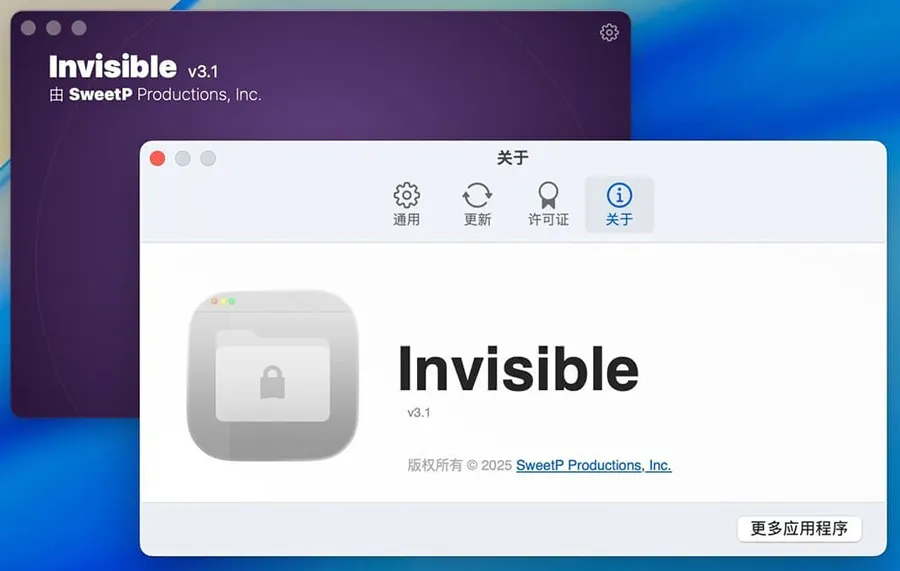This screenshot has width=900, height=571.
Task: Click the white Invisible title in purple window
Action: (113, 67)
